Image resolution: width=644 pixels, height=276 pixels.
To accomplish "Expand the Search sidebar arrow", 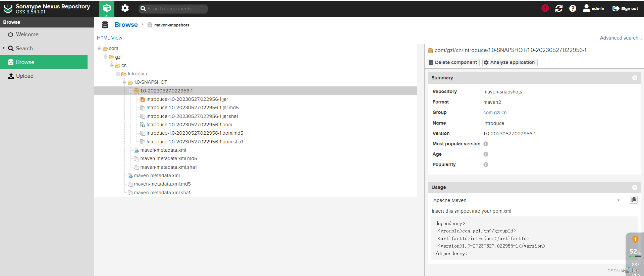I will 4,48.
